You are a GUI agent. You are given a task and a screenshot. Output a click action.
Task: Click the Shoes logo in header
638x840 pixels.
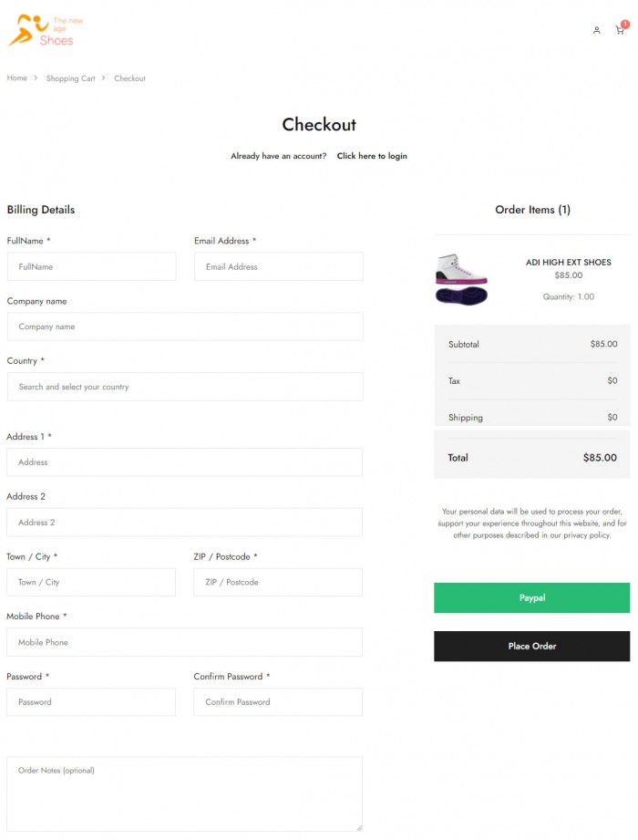[41, 30]
